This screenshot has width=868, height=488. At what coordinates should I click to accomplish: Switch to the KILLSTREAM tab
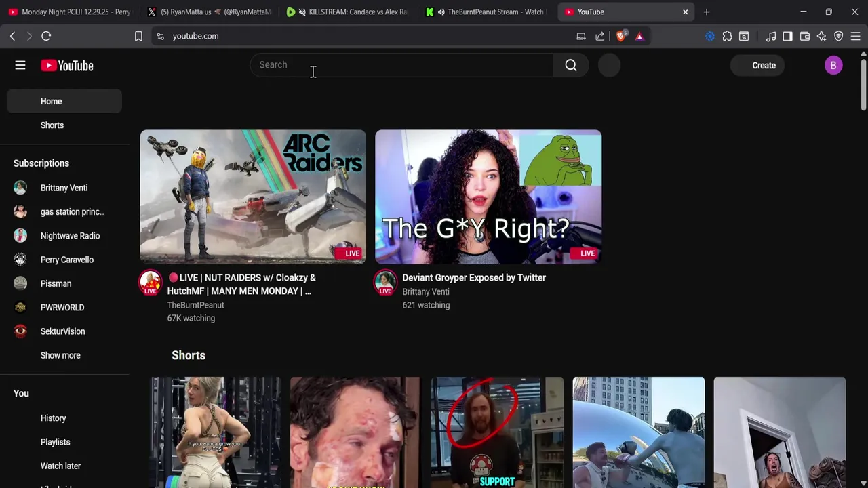(347, 12)
